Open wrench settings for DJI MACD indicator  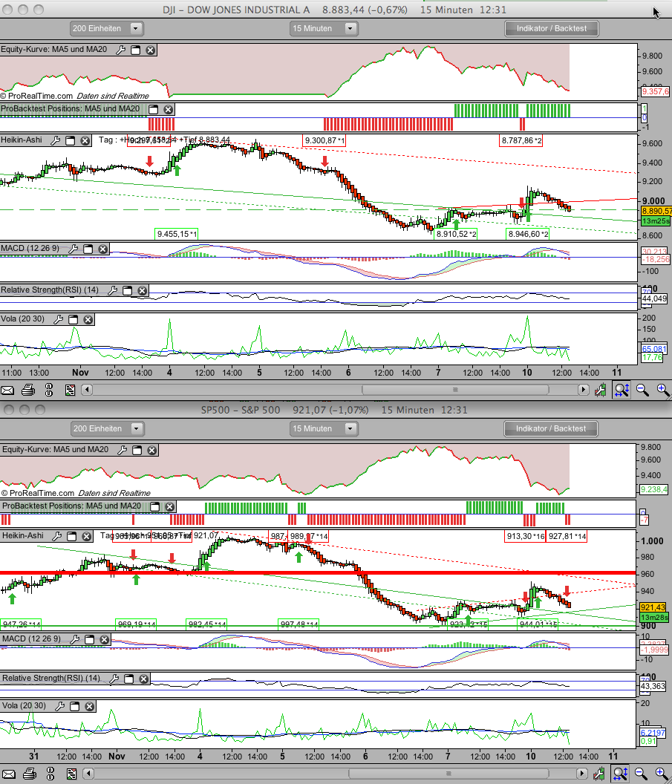click(x=73, y=249)
